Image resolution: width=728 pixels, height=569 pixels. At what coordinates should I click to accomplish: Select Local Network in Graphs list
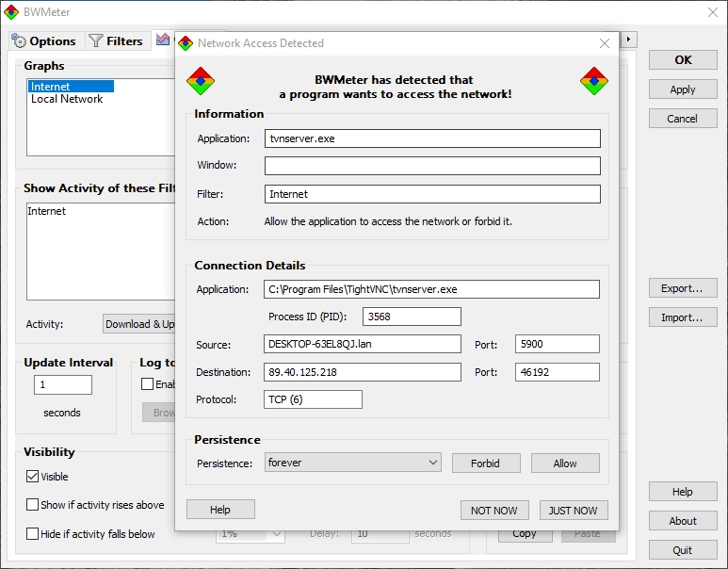(x=67, y=99)
